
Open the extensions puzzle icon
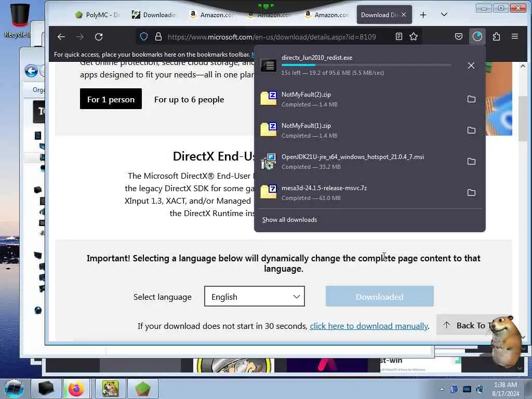496,36
